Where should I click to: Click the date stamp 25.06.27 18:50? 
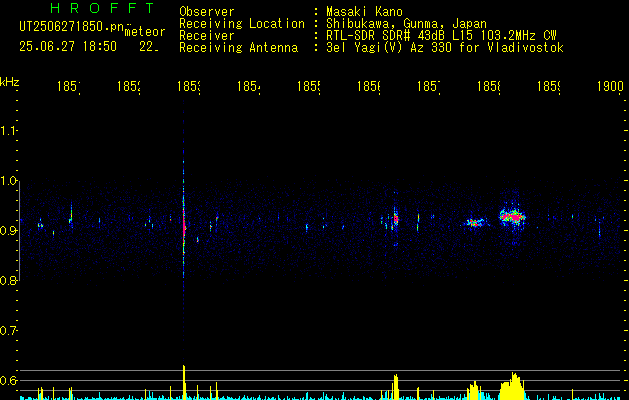(68, 47)
